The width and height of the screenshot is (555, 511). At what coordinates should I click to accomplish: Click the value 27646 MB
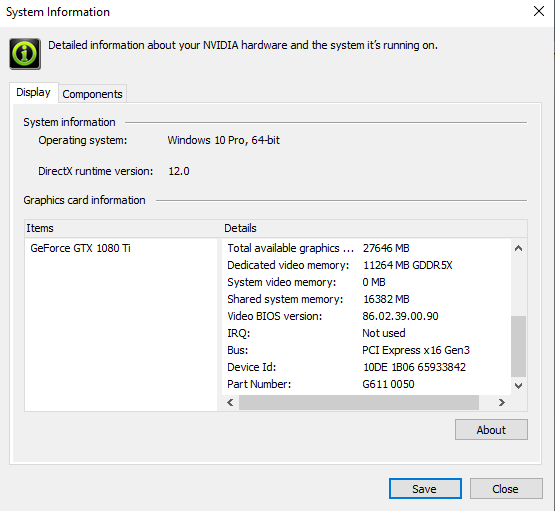tap(386, 248)
